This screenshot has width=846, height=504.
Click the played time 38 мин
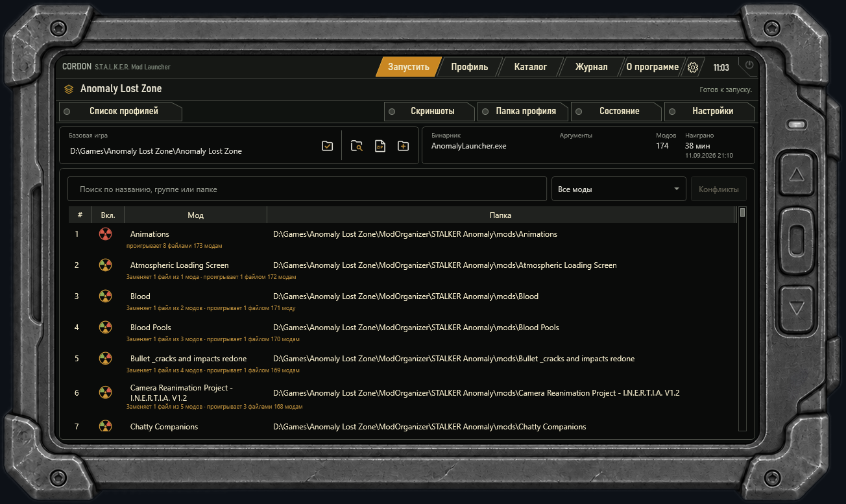click(697, 146)
